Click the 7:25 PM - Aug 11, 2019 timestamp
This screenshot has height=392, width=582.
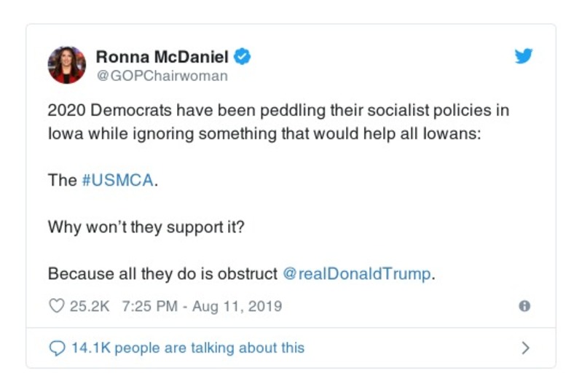(x=198, y=306)
